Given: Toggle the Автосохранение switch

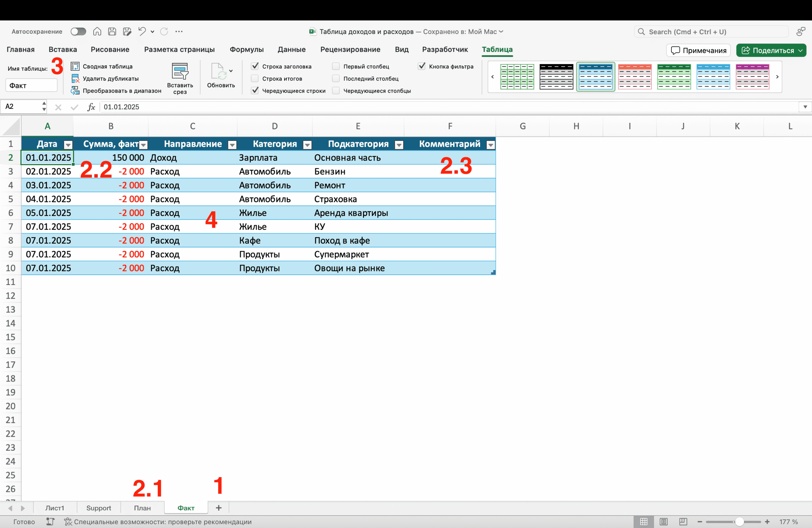Looking at the screenshot, I should coord(78,31).
